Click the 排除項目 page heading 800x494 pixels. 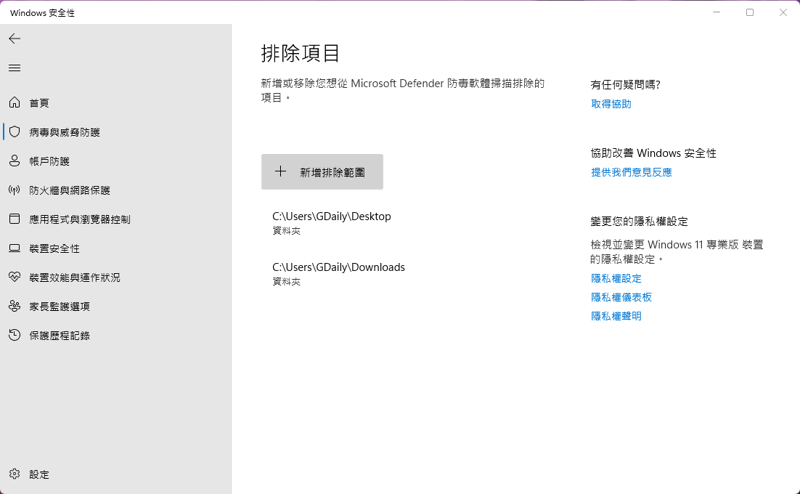coord(300,53)
